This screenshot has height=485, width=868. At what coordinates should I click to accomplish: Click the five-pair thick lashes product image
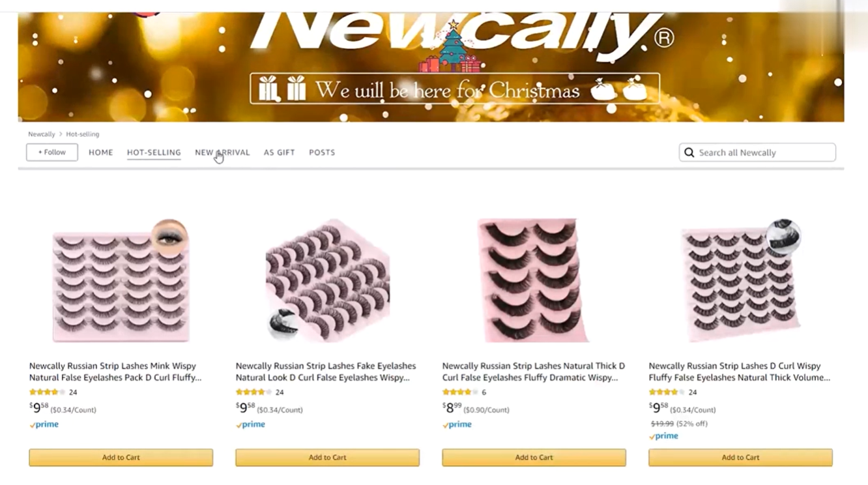point(534,280)
